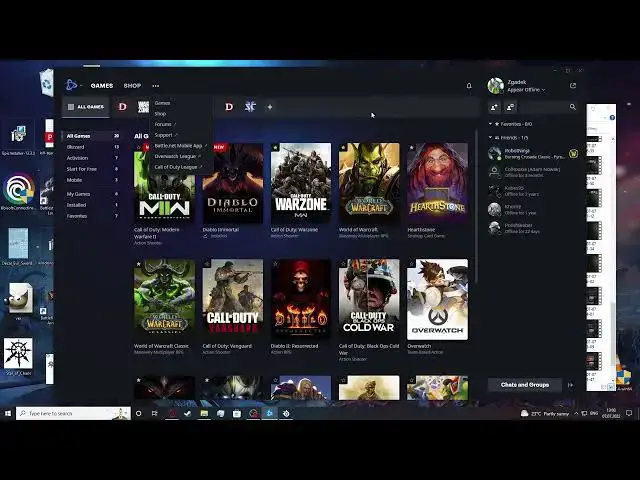
Task: Toggle favorite star on Cold War card
Action: click(344, 264)
